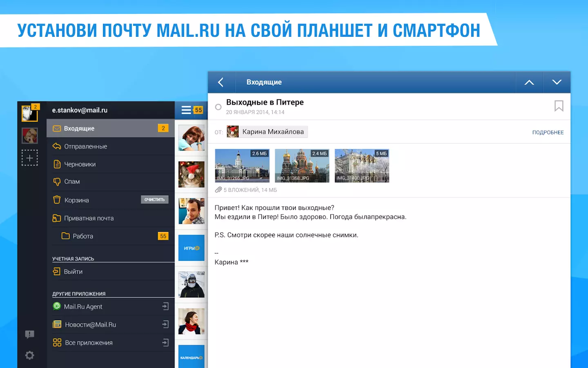
Task: Add a new account with dashed plus
Action: pos(30,158)
